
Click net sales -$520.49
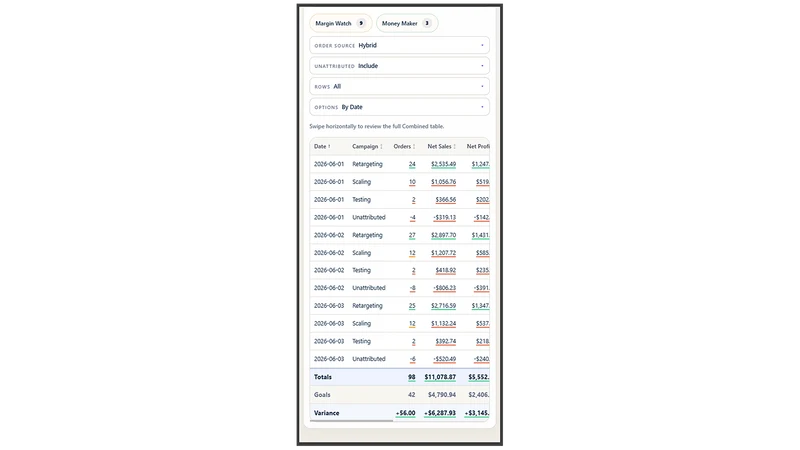[x=444, y=359]
